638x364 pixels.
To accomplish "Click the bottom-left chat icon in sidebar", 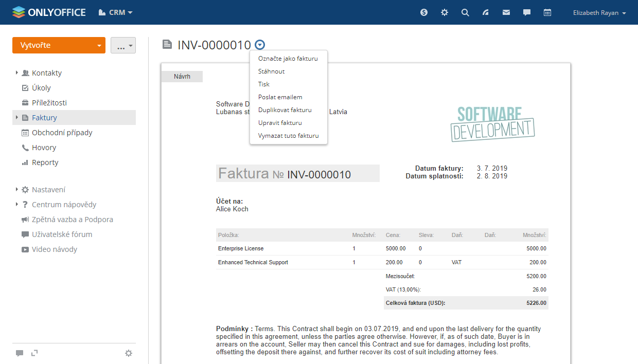I will [20, 353].
